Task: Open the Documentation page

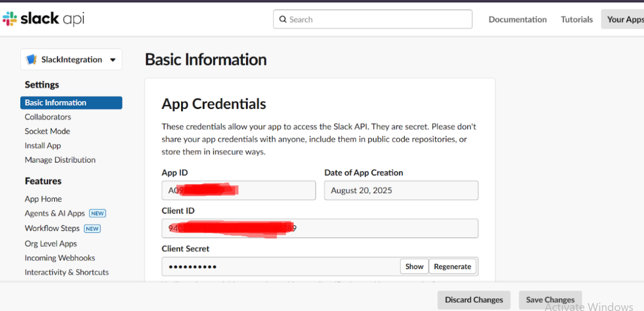Action: pyautogui.click(x=518, y=19)
